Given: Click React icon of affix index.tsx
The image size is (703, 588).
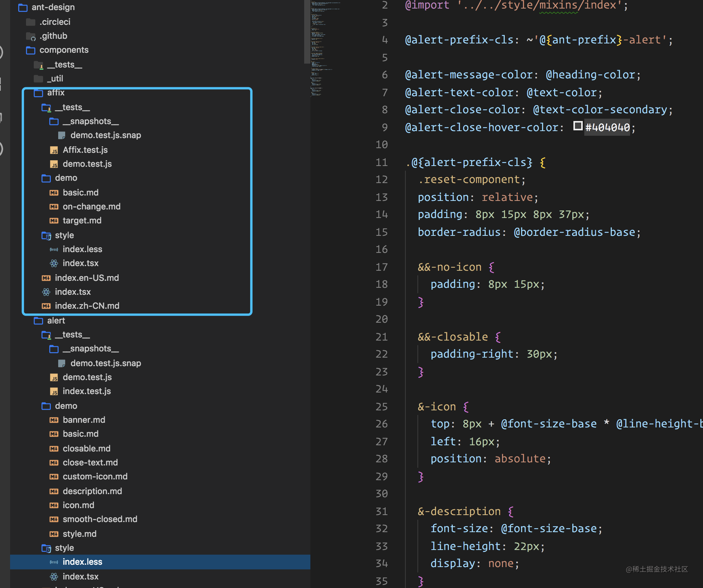Looking at the screenshot, I should [x=46, y=292].
